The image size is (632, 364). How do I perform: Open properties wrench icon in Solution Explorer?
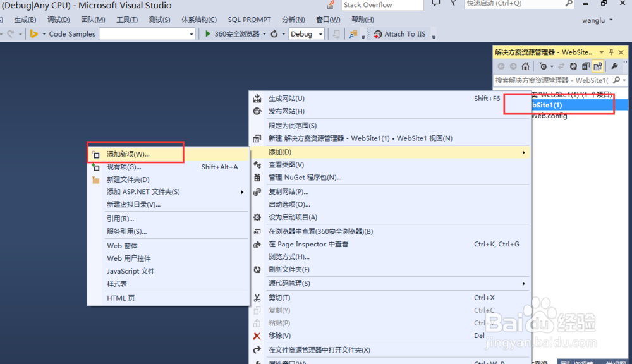[614, 66]
